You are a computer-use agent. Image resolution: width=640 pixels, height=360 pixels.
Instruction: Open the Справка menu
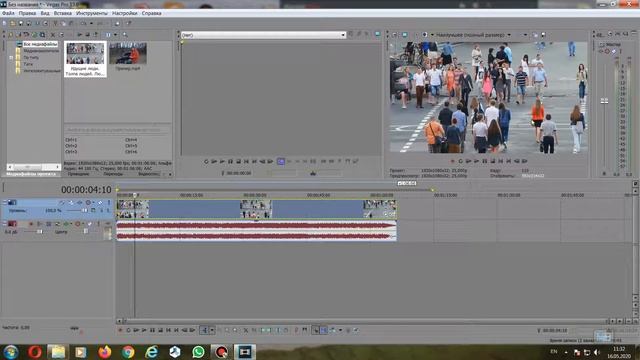(x=151, y=13)
